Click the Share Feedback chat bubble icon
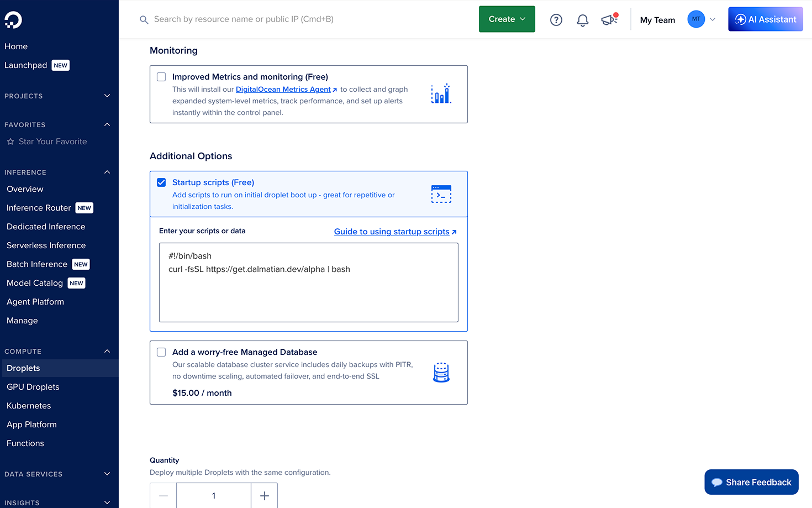812x508 pixels. [x=717, y=482]
